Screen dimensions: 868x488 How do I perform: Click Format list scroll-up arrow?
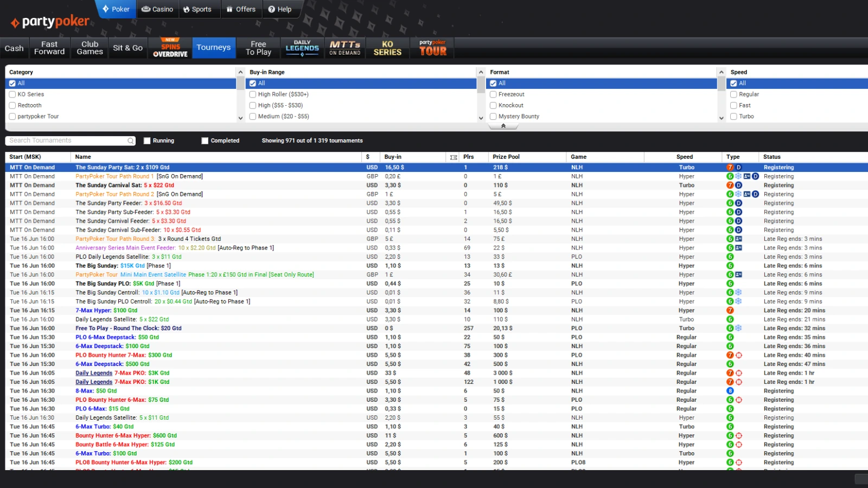[x=721, y=72]
